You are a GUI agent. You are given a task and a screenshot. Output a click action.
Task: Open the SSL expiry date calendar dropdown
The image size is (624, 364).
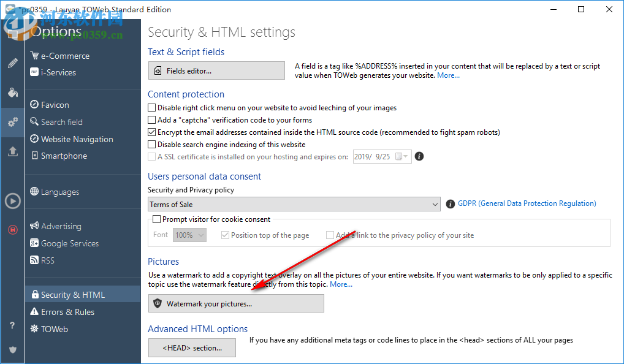pos(401,157)
